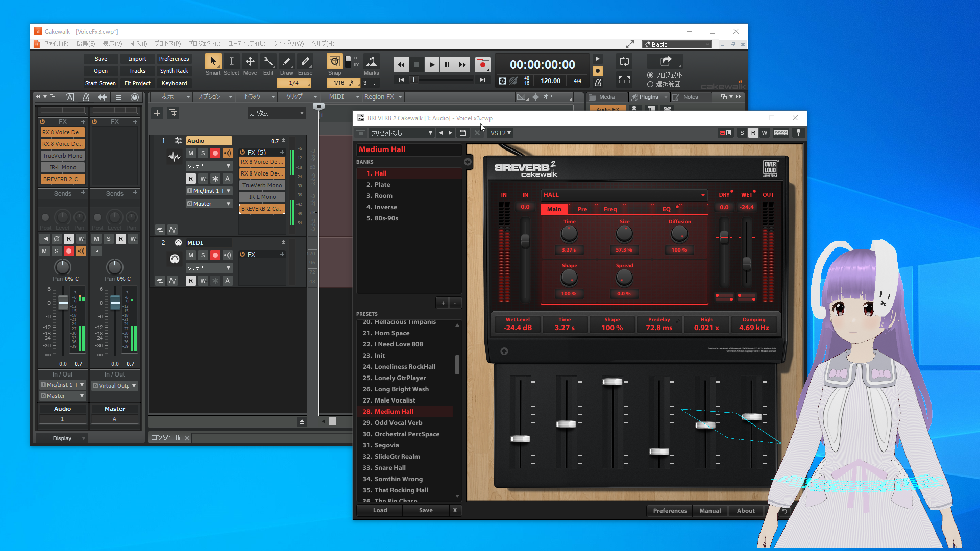Expand the HALL algorithm dropdown
The image size is (980, 551).
(703, 195)
